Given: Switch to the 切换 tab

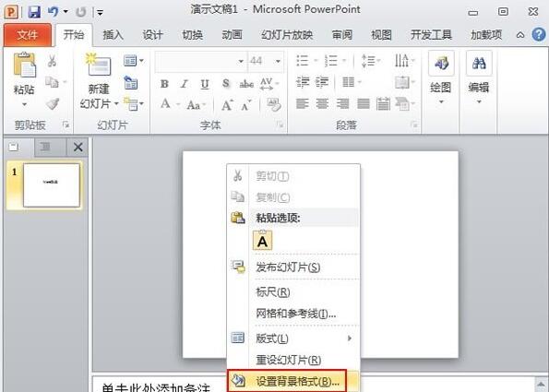Looking at the screenshot, I should [192, 35].
